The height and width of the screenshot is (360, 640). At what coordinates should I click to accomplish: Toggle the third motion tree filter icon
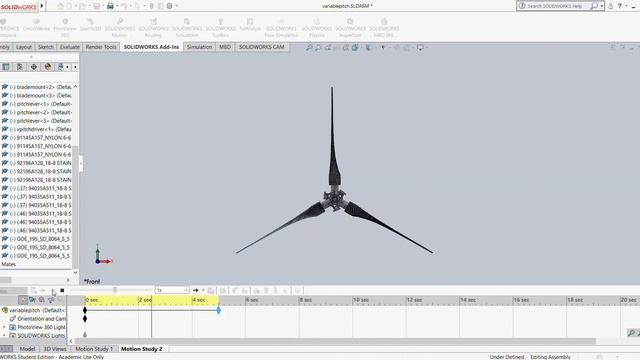[41, 300]
